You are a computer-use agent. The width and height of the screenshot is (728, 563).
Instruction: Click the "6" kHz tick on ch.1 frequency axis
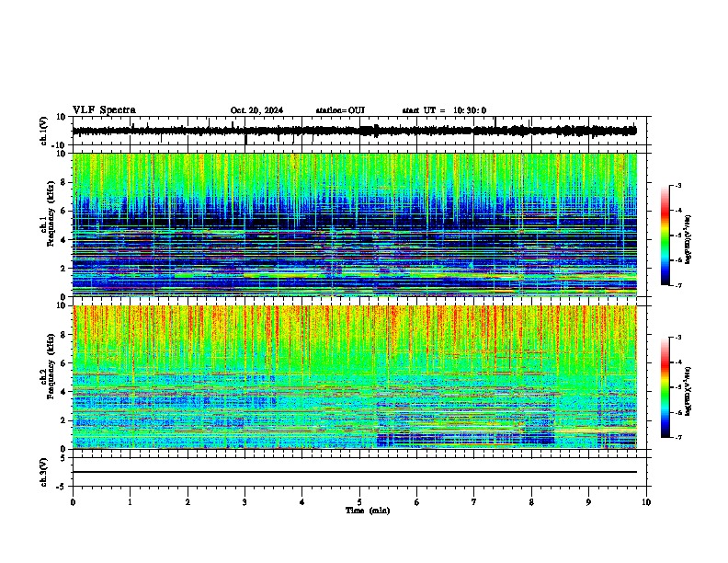coord(63,211)
